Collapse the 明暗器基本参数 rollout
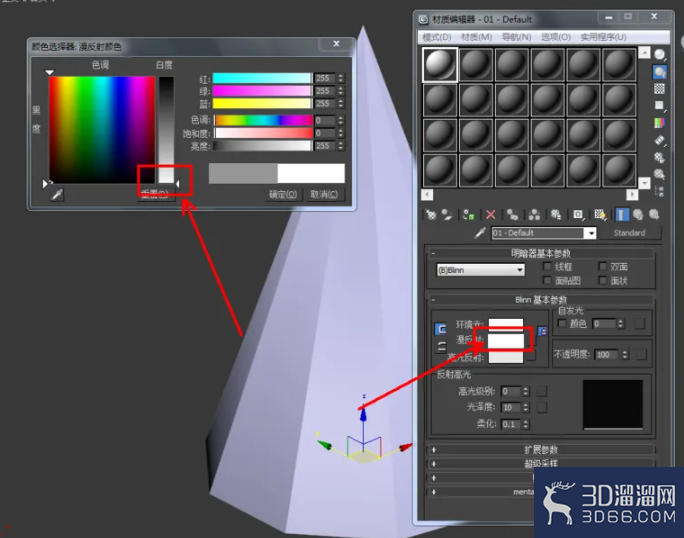 point(540,253)
